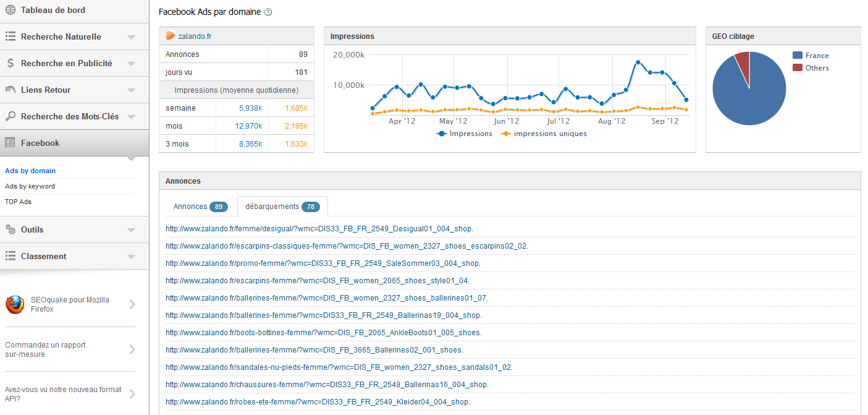
Task: Open sandales-nu-pieds-femme landing URL
Action: pos(339,367)
